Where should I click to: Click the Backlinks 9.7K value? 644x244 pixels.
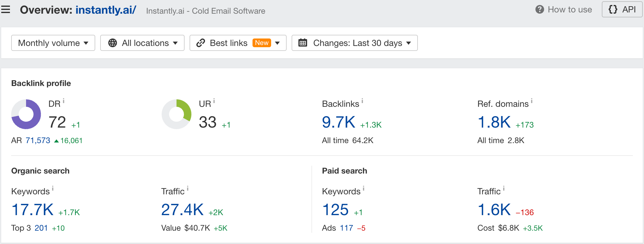click(339, 122)
